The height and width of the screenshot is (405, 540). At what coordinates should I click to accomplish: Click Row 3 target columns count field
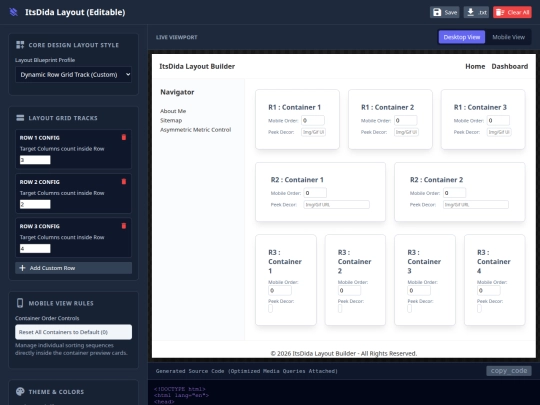[35, 248]
